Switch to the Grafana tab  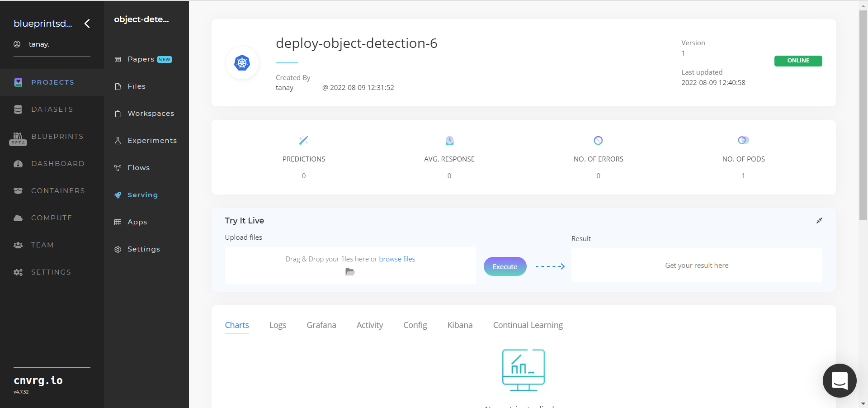pyautogui.click(x=321, y=325)
